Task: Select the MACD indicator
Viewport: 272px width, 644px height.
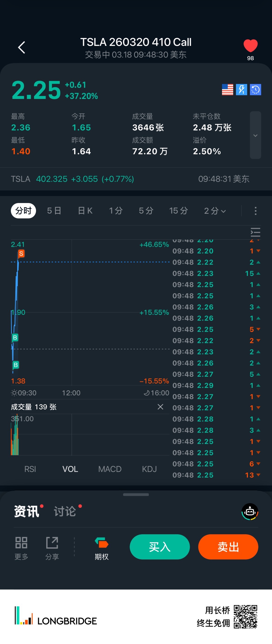Action: (110, 469)
